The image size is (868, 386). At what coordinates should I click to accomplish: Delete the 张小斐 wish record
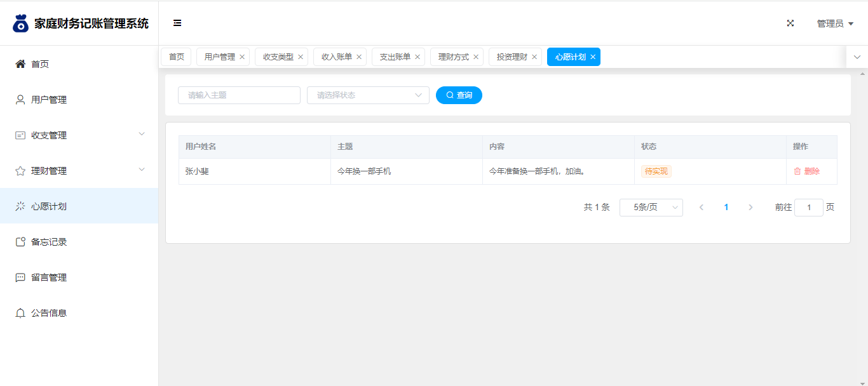806,171
